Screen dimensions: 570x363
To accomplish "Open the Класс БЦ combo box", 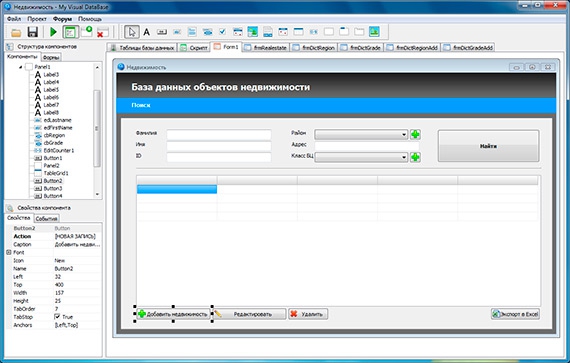I will (361, 157).
